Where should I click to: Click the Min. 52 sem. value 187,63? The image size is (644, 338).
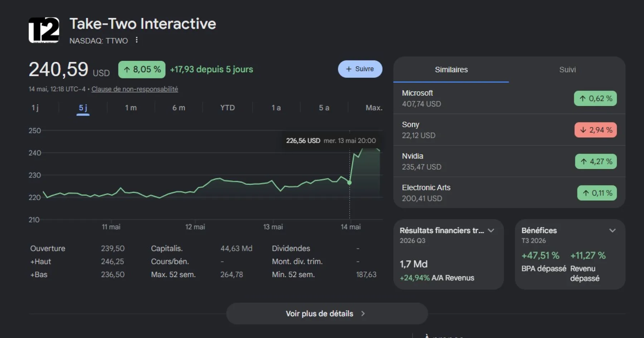point(366,275)
